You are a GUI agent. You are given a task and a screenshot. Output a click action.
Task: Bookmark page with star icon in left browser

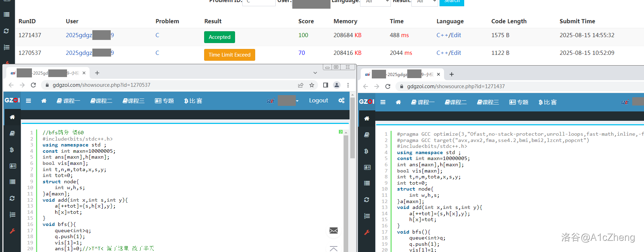(x=312, y=85)
